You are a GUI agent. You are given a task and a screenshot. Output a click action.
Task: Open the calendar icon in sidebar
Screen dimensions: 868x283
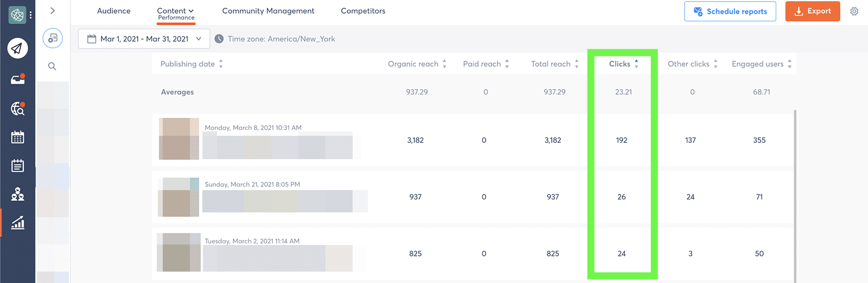(17, 137)
